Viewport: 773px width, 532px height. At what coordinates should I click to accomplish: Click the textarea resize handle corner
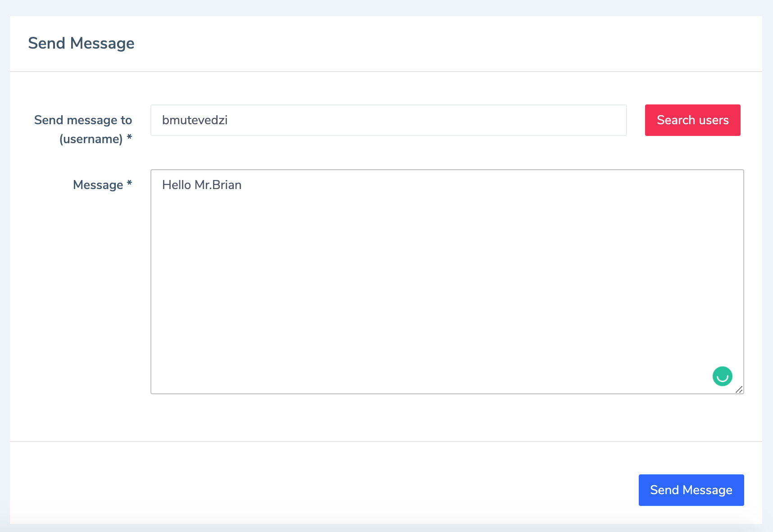[x=739, y=389]
